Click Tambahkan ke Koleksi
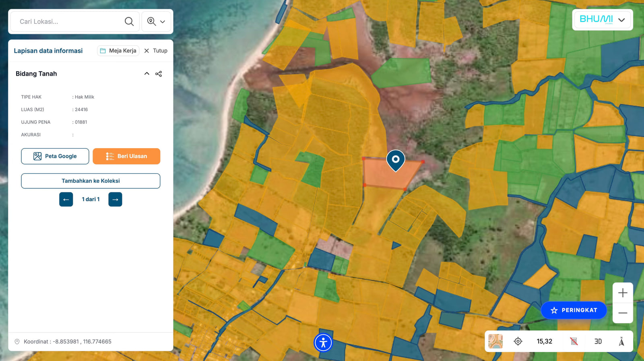644x361 pixels. pyautogui.click(x=91, y=181)
